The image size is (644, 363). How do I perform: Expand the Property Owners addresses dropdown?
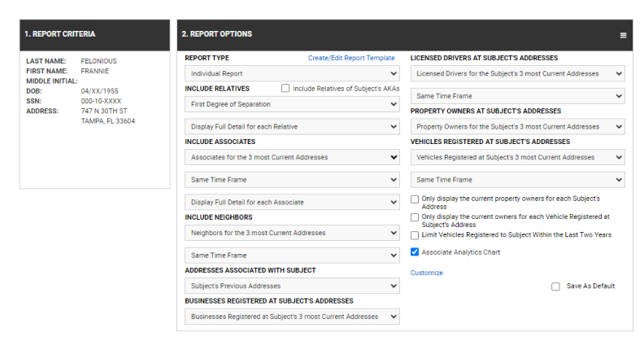(517, 127)
